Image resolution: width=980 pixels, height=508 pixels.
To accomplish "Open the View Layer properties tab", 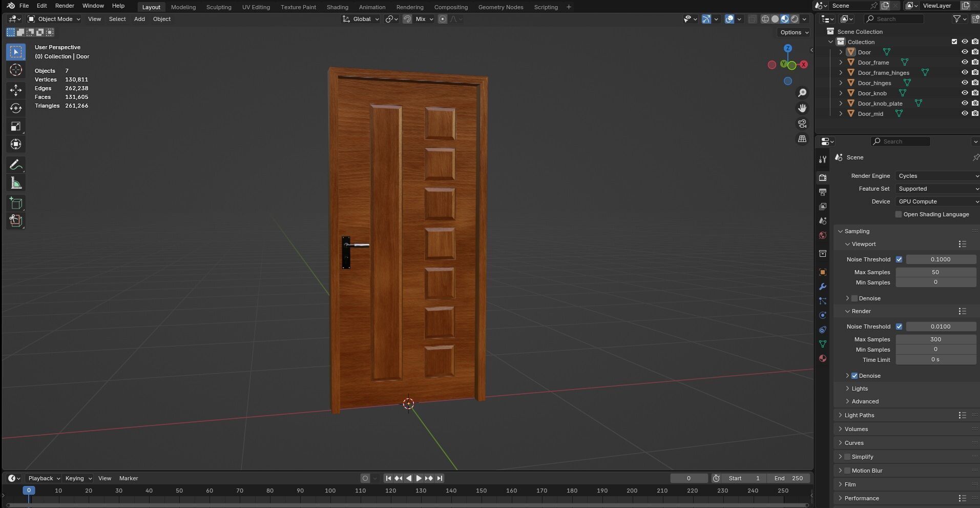I will [823, 206].
